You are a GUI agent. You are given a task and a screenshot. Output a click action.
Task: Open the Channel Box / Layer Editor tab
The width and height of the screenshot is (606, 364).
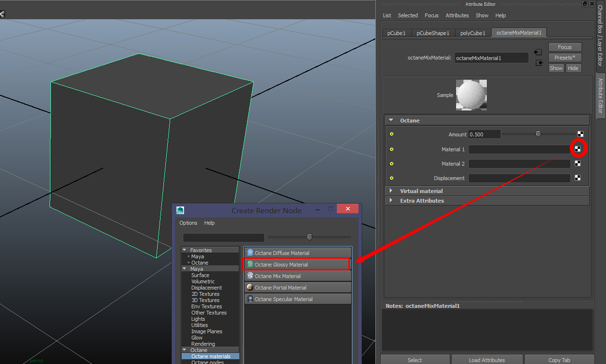(x=600, y=36)
